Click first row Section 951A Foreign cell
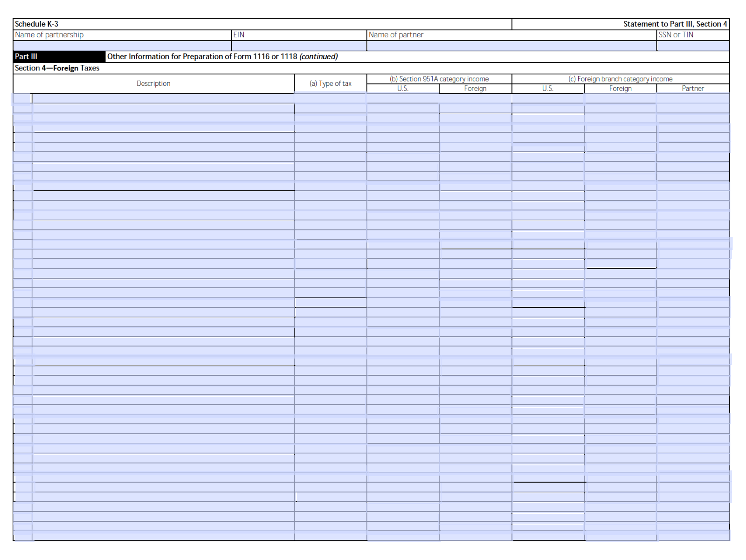Image resolution: width=746 pixels, height=560 pixels. click(476, 98)
